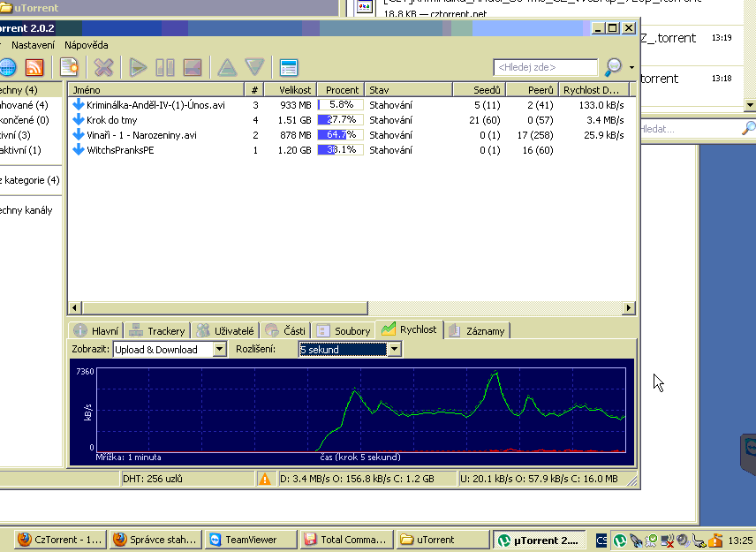Click the Hlavní tab info icon
This screenshot has width=756, height=552.
point(80,330)
